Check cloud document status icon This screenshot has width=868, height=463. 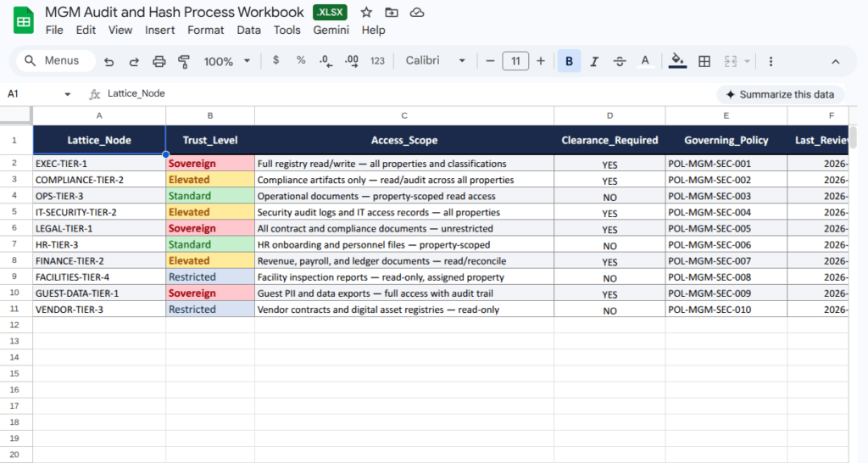click(416, 12)
